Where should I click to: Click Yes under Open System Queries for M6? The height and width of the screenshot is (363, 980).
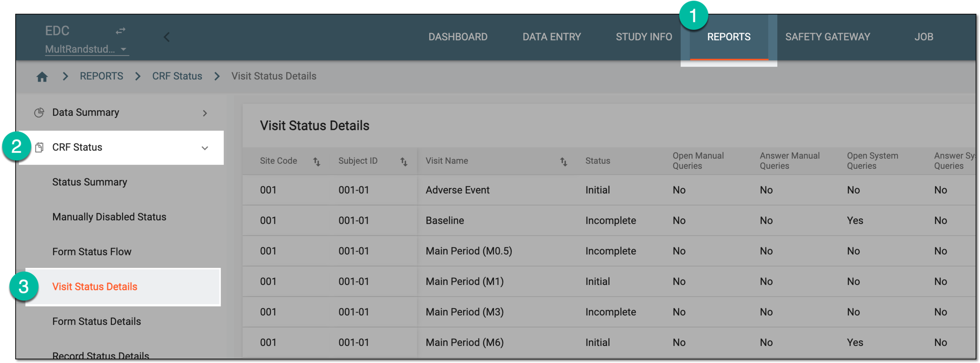point(855,343)
